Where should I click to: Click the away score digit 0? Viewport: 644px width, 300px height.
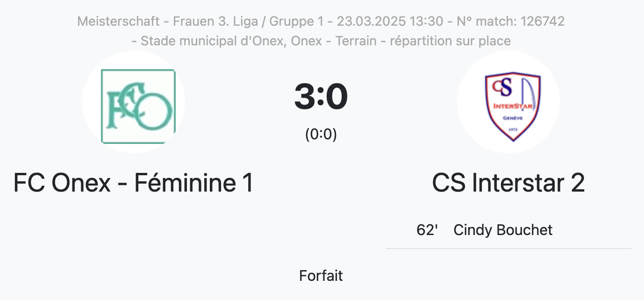(x=337, y=97)
